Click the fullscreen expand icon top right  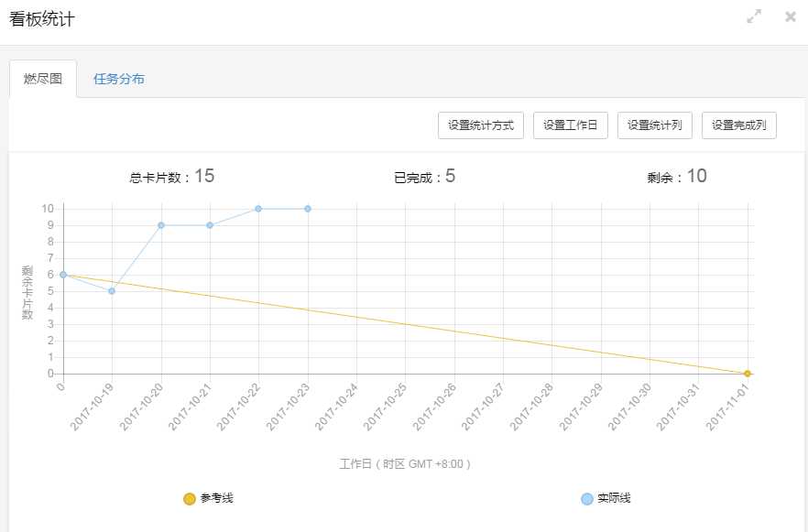(x=753, y=16)
